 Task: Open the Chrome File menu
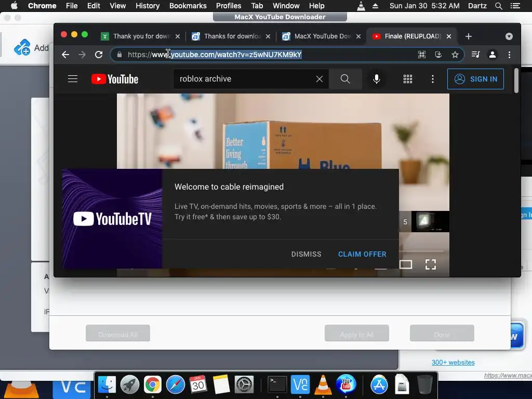click(x=72, y=6)
